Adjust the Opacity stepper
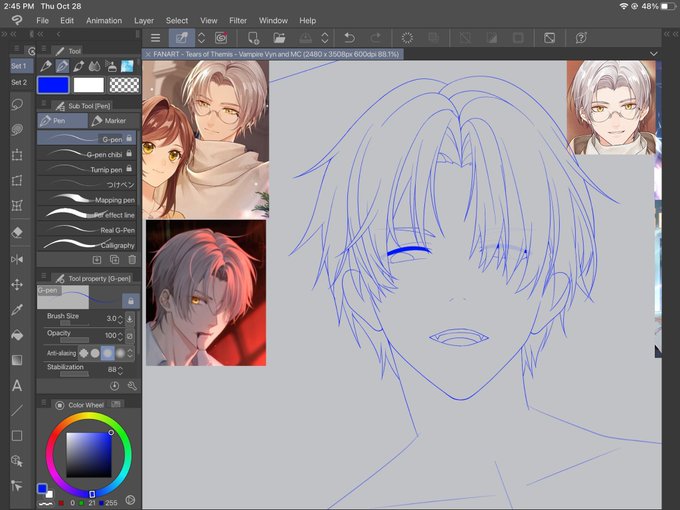 pos(120,336)
